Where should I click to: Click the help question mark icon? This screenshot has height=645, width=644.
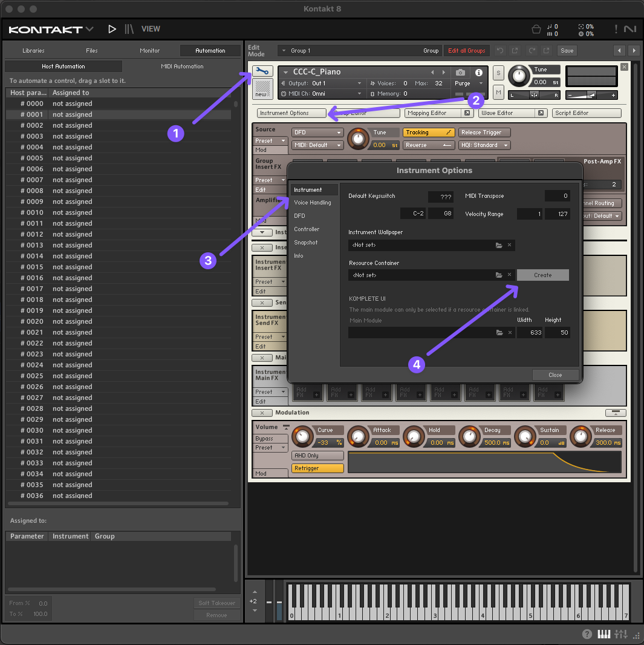[587, 634]
